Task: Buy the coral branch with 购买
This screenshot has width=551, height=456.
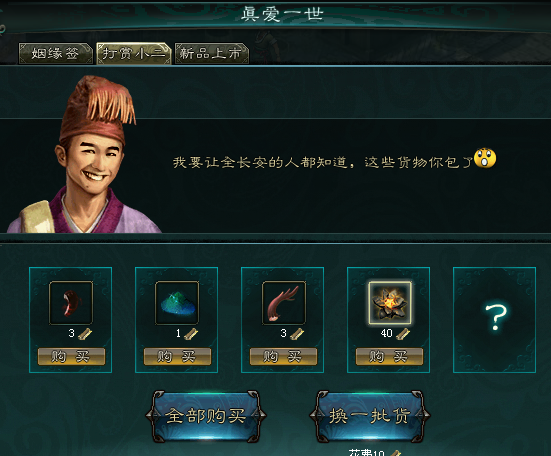Action: coord(283,357)
